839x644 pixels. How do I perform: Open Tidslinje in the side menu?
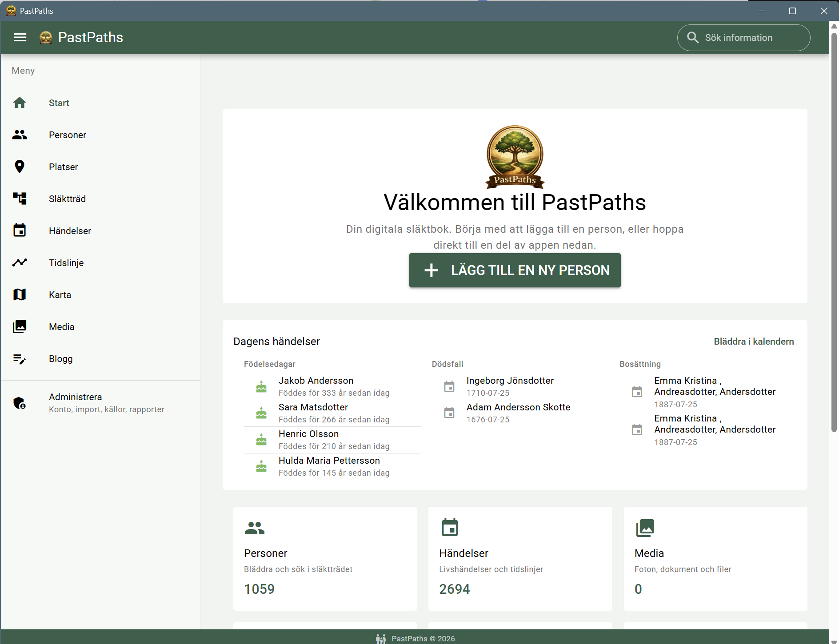pyautogui.click(x=100, y=263)
